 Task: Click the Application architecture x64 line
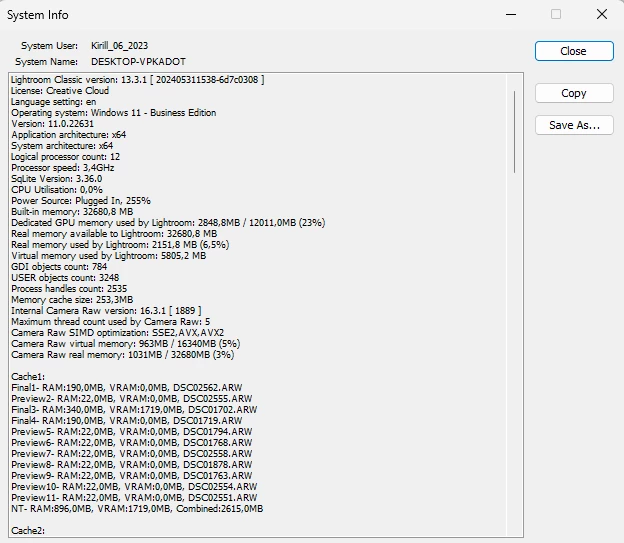[69, 135]
